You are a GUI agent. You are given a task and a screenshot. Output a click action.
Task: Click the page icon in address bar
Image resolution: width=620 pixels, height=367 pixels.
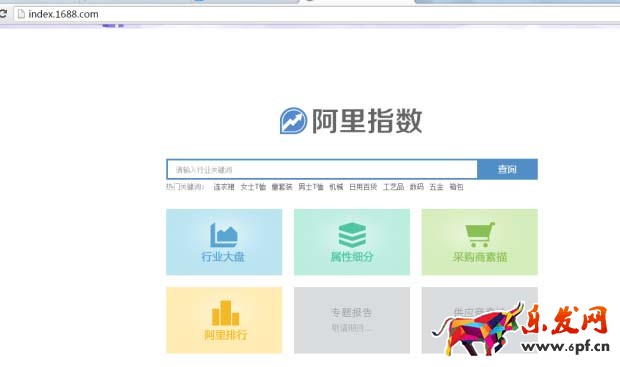pyautogui.click(x=21, y=14)
